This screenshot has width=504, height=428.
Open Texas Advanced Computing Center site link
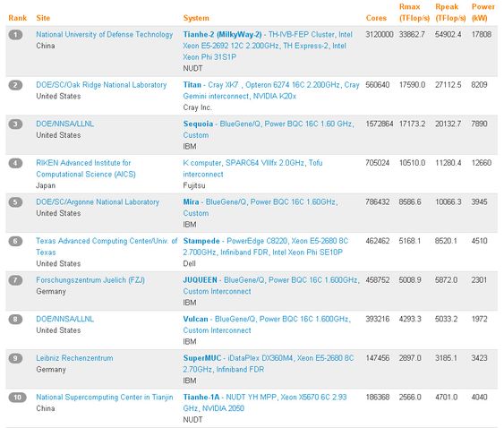(107, 246)
